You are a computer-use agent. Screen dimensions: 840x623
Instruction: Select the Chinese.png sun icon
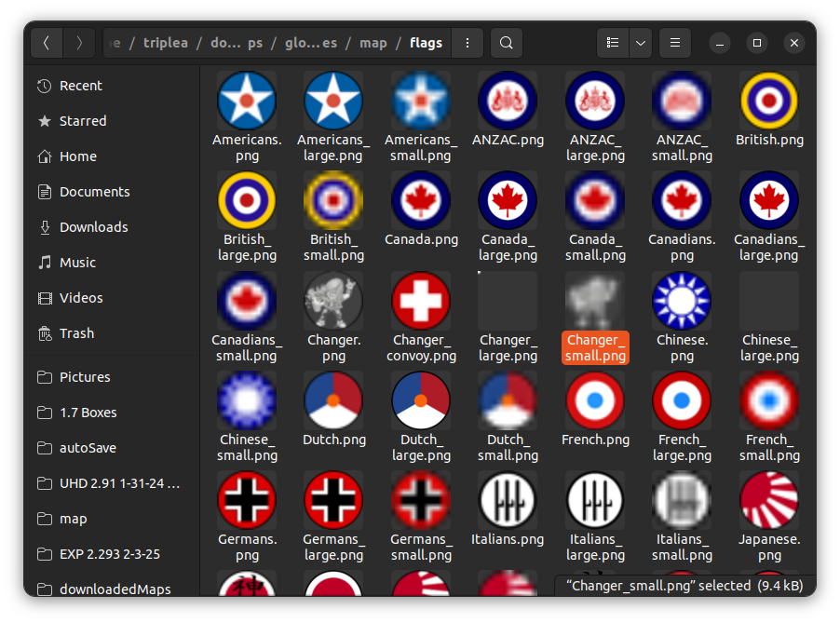pos(682,301)
